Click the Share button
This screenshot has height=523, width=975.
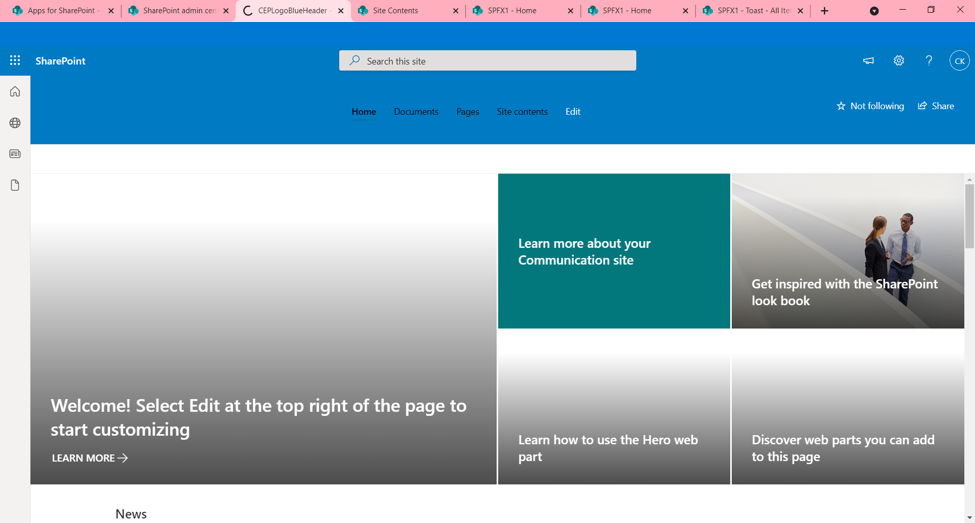[x=936, y=106]
